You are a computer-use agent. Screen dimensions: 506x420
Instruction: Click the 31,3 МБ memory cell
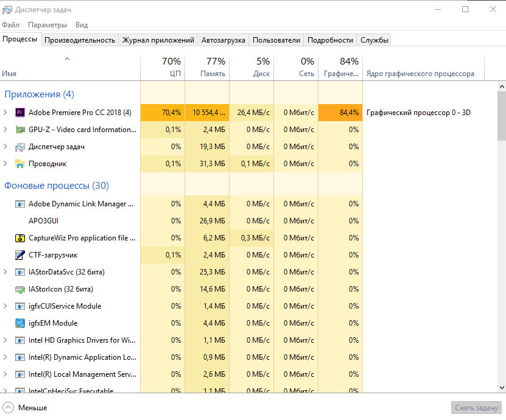click(207, 164)
